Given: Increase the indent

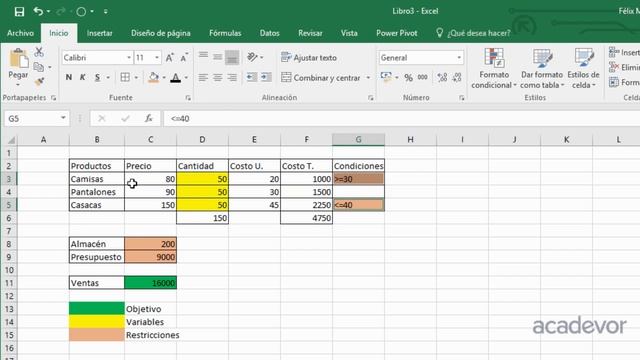Looking at the screenshot, I should 266,77.
